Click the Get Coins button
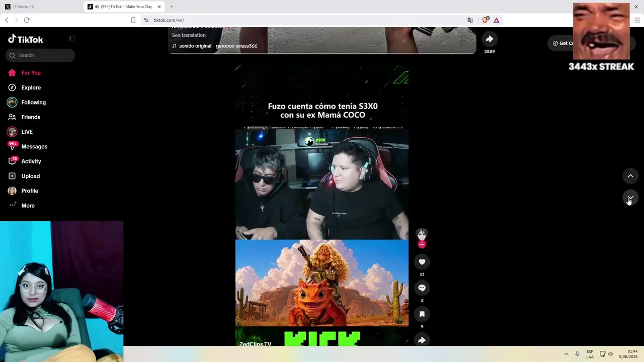The height and width of the screenshot is (362, 644). [561, 43]
